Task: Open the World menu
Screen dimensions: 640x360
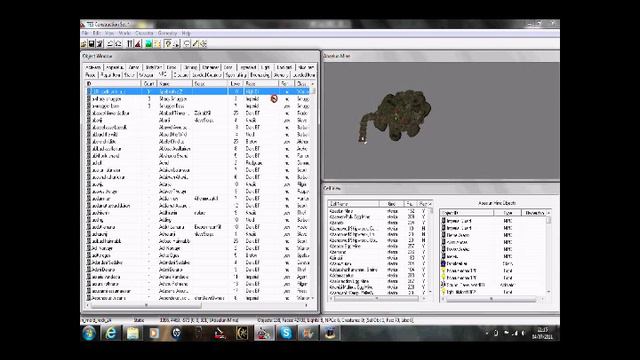Action: pyautogui.click(x=124, y=33)
